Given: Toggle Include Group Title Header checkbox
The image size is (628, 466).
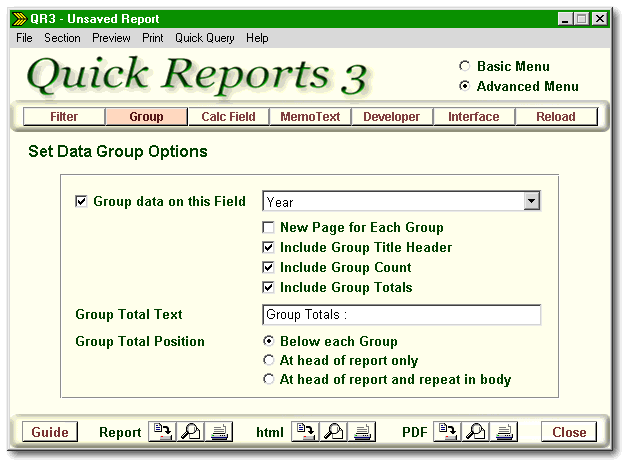Looking at the screenshot, I should pos(268,247).
